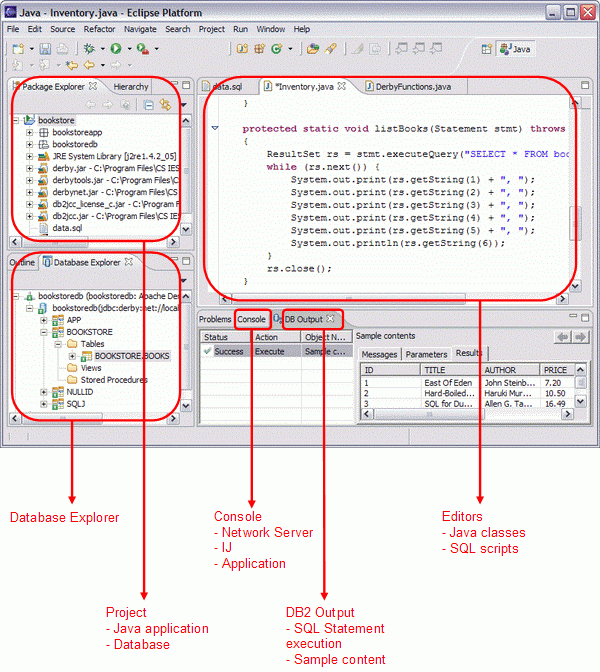Click the Save toolbar icon
This screenshot has height=672, width=600.
pyautogui.click(x=45, y=49)
